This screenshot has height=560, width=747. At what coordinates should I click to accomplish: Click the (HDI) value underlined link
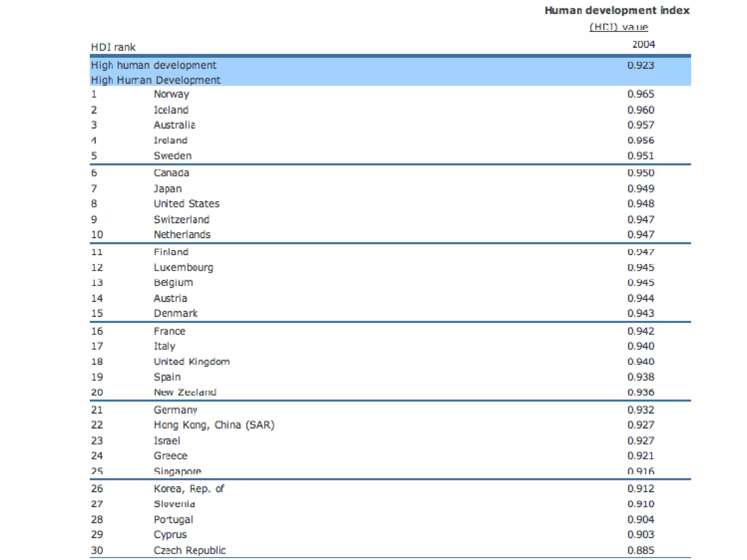pyautogui.click(x=619, y=27)
